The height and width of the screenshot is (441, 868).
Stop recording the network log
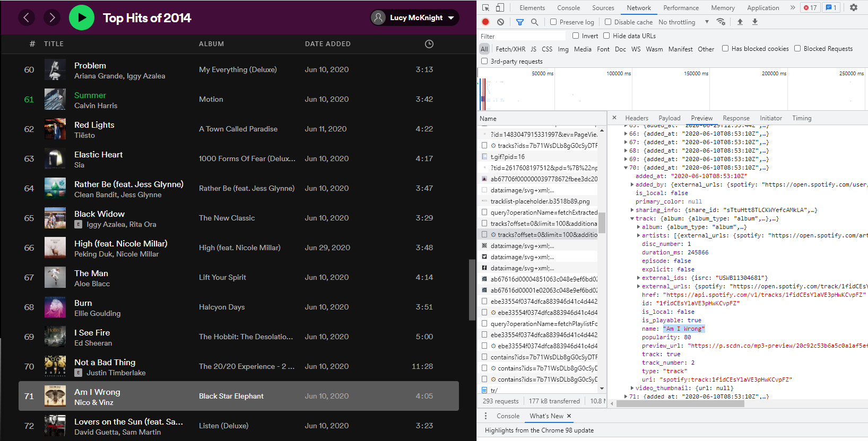point(485,22)
